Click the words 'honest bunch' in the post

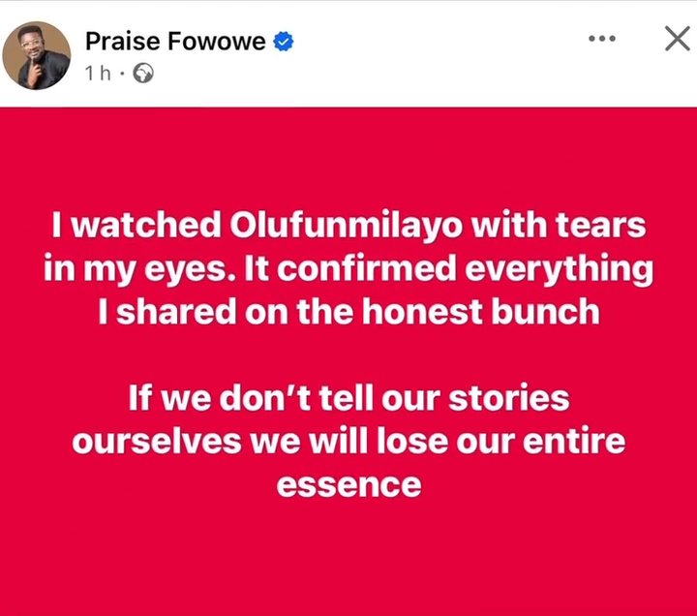[x=481, y=311]
